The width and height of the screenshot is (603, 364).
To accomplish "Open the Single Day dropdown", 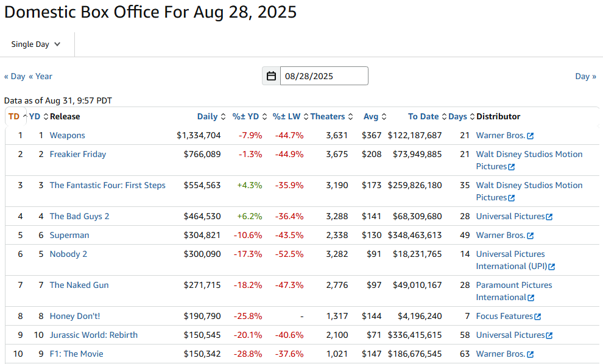I will [36, 44].
